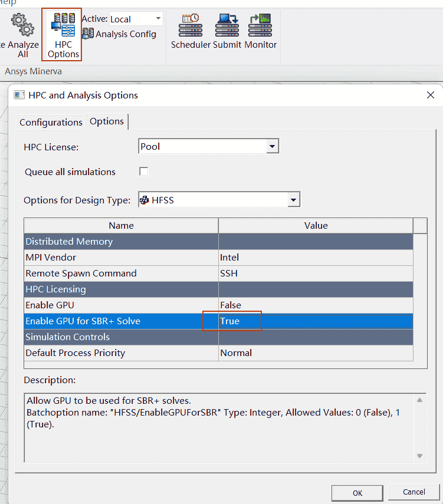Click the description box scroll up arrow

tap(419, 400)
